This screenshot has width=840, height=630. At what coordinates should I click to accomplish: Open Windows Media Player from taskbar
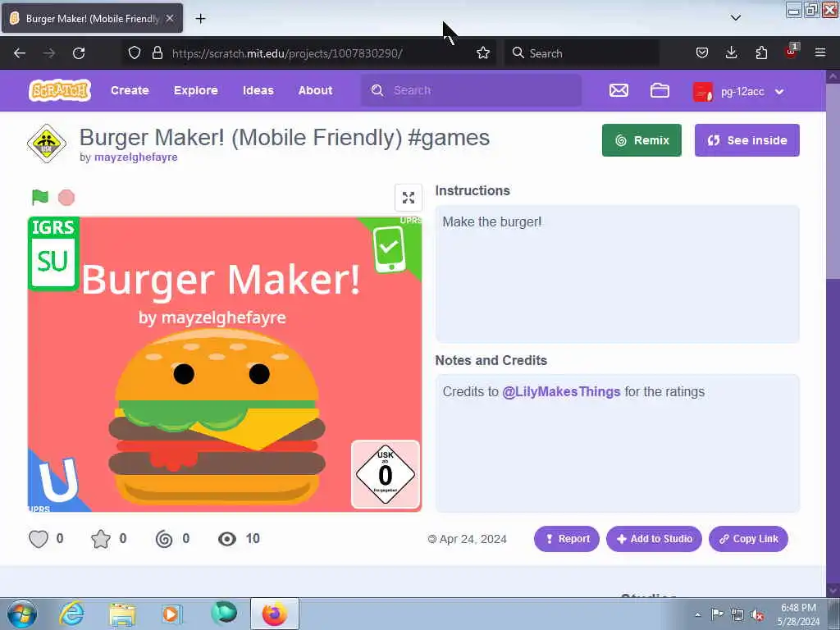pos(171,614)
